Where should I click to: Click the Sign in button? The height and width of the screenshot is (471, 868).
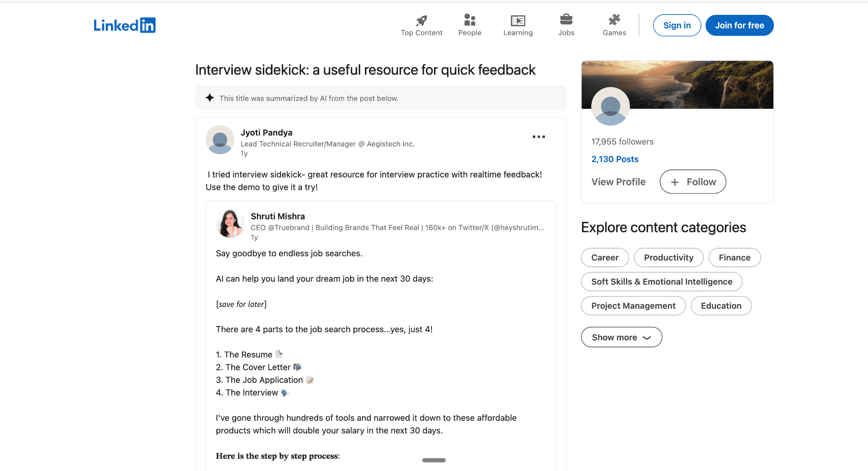[677, 25]
